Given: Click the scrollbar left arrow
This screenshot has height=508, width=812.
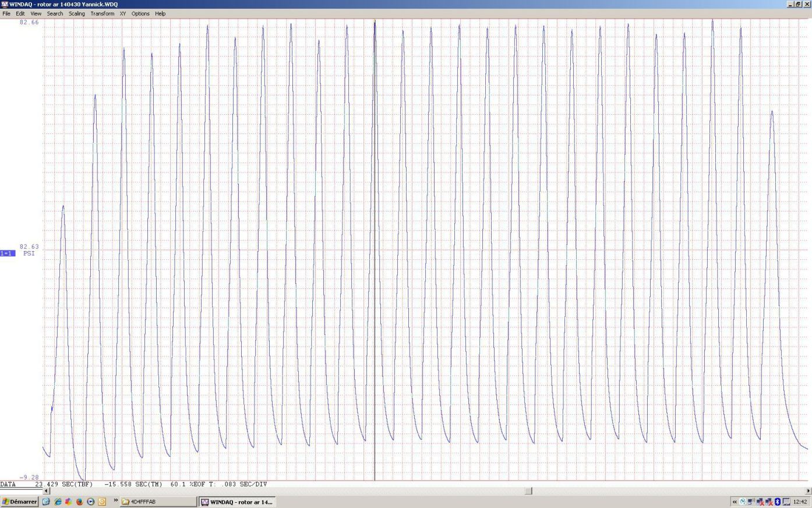Looking at the screenshot, I should (x=47, y=491).
